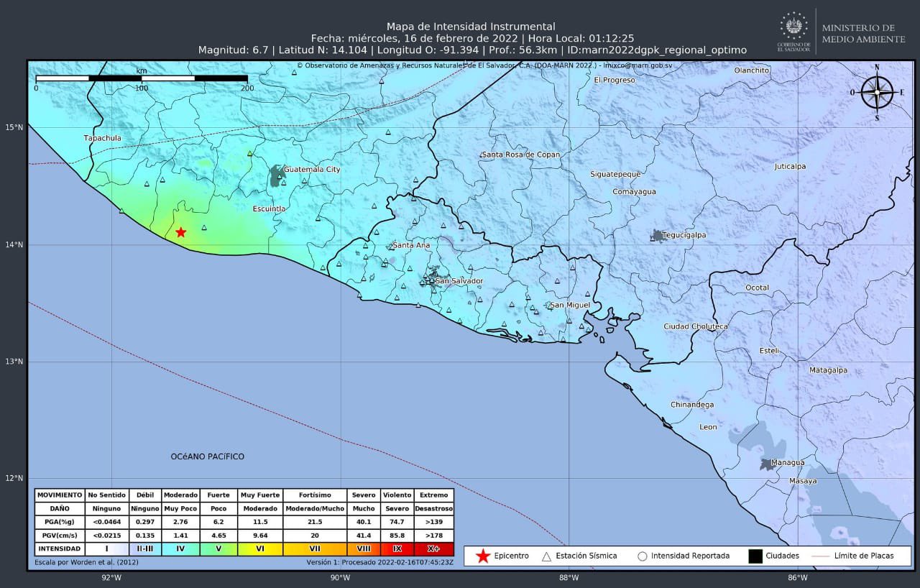Click the Masaya city label
The height and width of the screenshot is (588, 920).
coord(803,481)
